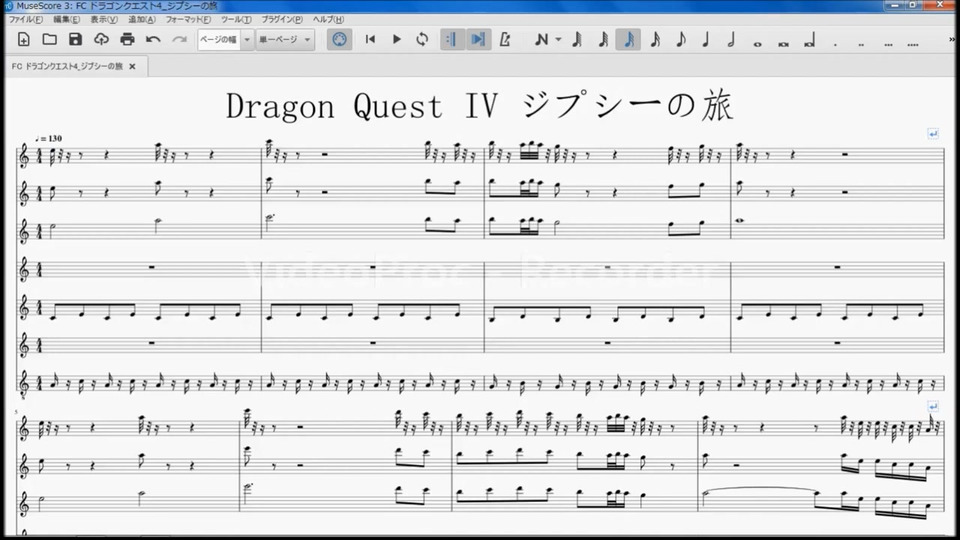Viewport: 960px width, 540px height.
Task: Expand the note input mode dropdown arrow
Action: (x=558, y=40)
